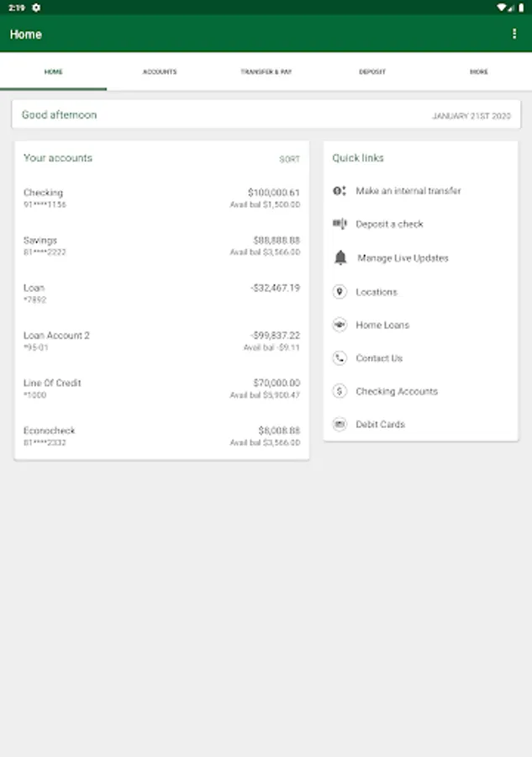Open the three-dot overflow menu
The image size is (532, 757).
514,34
